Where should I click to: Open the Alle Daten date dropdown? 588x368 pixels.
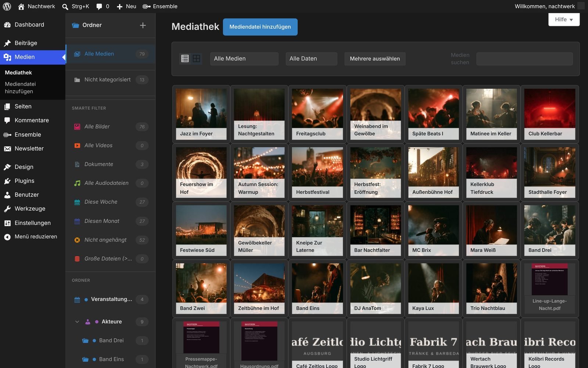pyautogui.click(x=311, y=59)
